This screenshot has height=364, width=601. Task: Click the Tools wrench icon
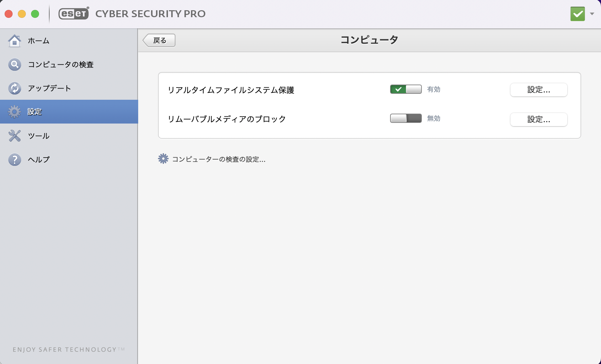tap(15, 136)
